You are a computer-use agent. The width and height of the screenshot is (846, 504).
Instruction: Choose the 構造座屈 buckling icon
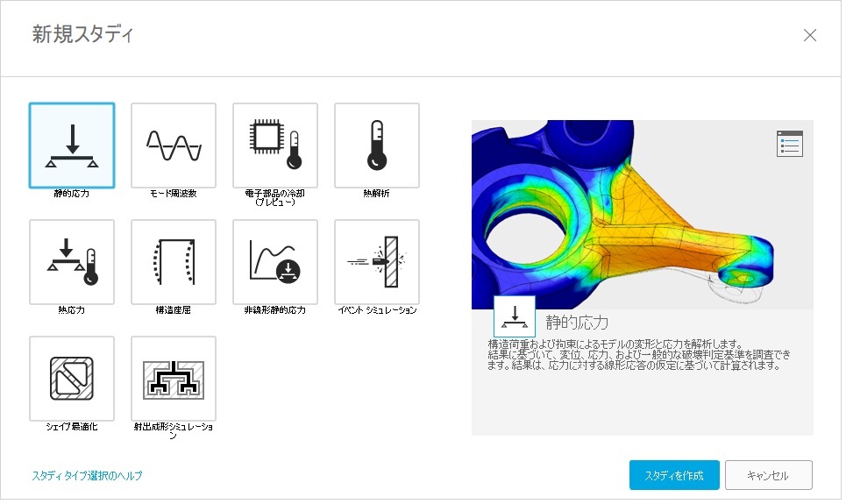pos(174,262)
